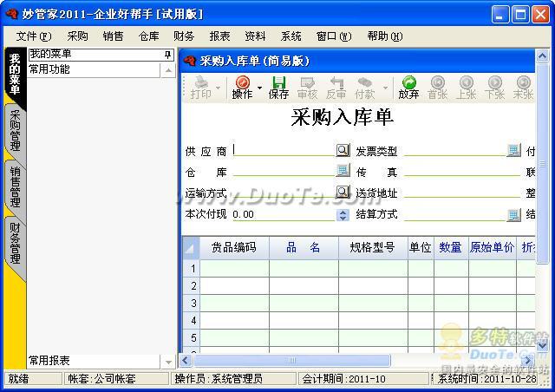Viewport: 555px width, 392px height.
Task: Open supplier search magnifier icon
Action: tap(343, 150)
